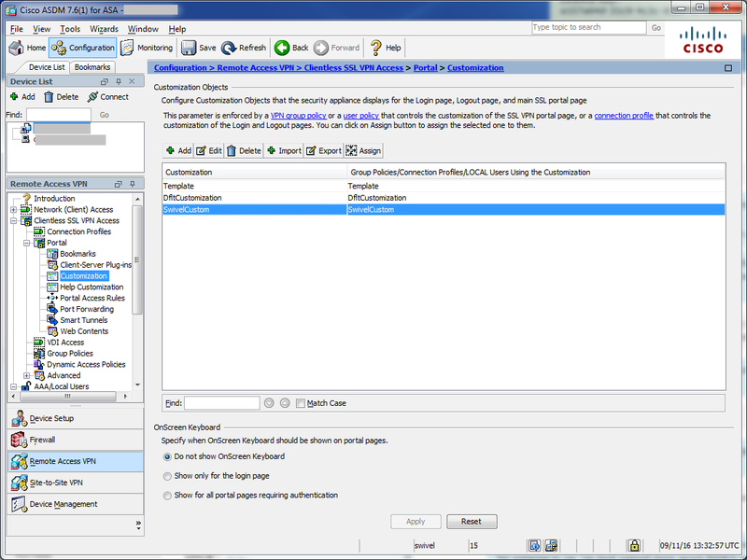Screen dimensions: 747x560
Task: Click the Back navigation arrow
Action: [291, 48]
